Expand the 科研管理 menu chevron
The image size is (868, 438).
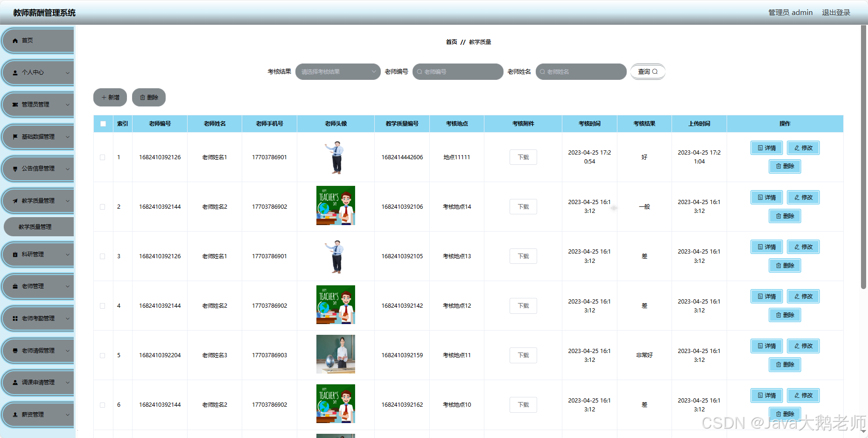point(68,254)
